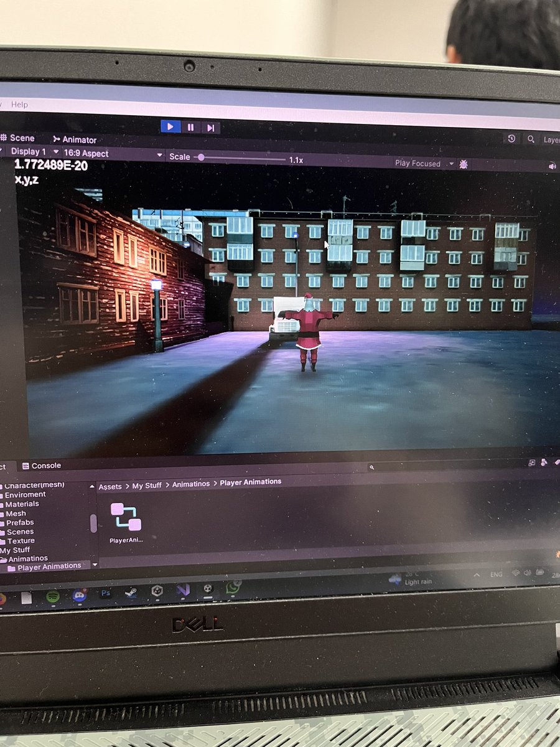Open Spotify from the taskbar
560x747 pixels.
(53, 597)
